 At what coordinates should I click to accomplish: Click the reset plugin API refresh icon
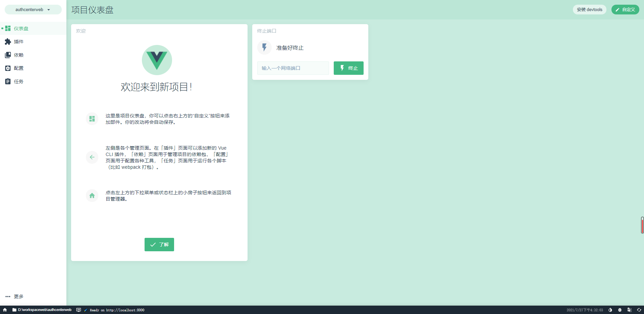pyautogui.click(x=639, y=310)
